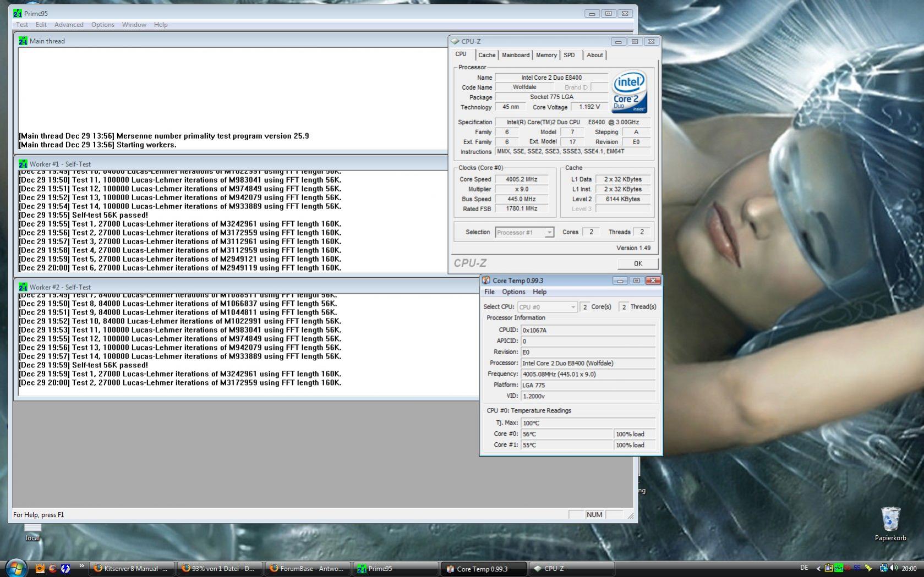
Task: Open the 'local' desktop icon
Action: pyautogui.click(x=32, y=532)
